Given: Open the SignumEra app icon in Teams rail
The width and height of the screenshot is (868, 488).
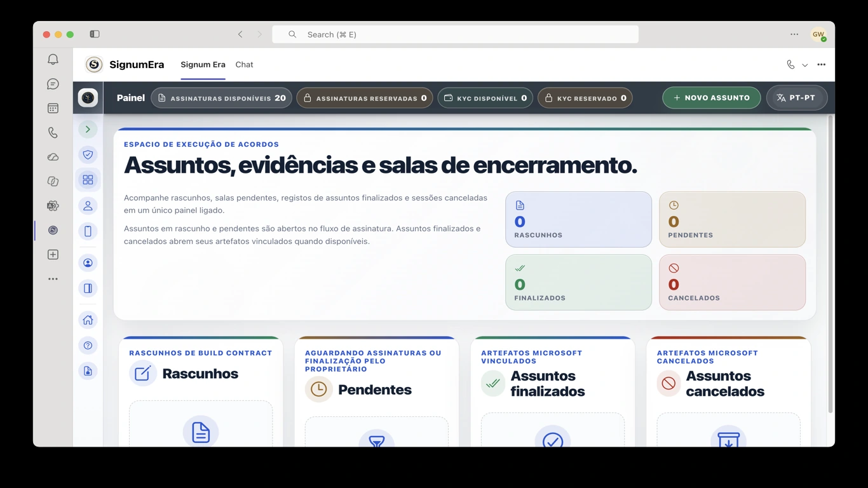Looking at the screenshot, I should [x=53, y=230].
